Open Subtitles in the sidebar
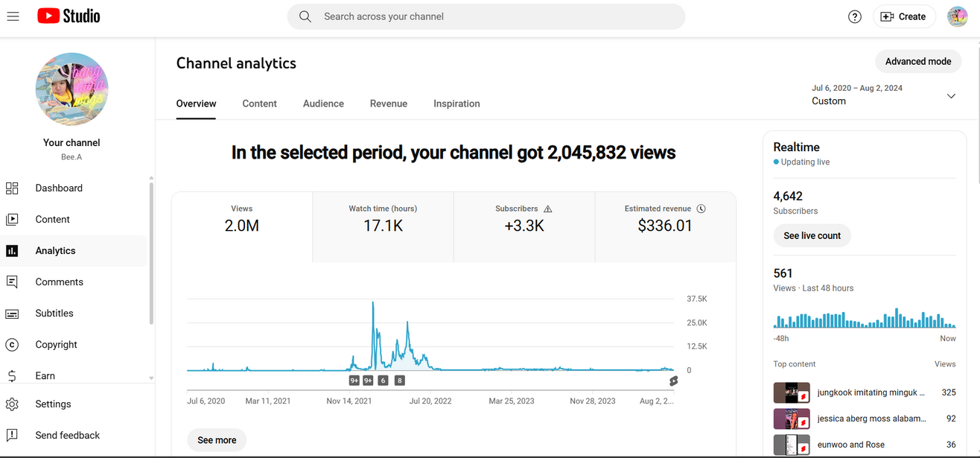The height and width of the screenshot is (458, 980). click(x=54, y=314)
